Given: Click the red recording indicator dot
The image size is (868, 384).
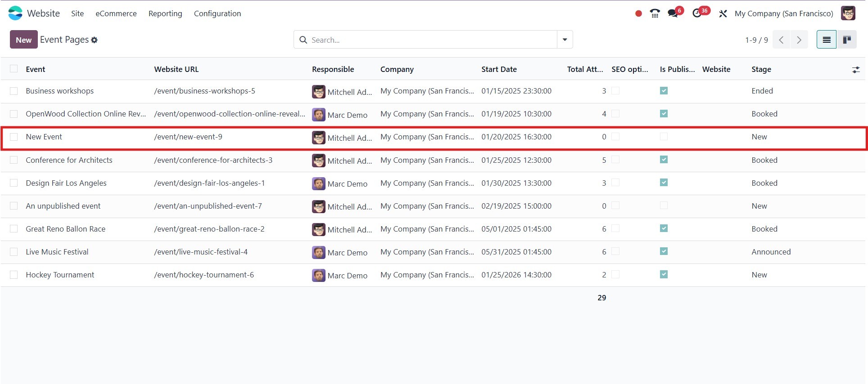Looking at the screenshot, I should [638, 13].
